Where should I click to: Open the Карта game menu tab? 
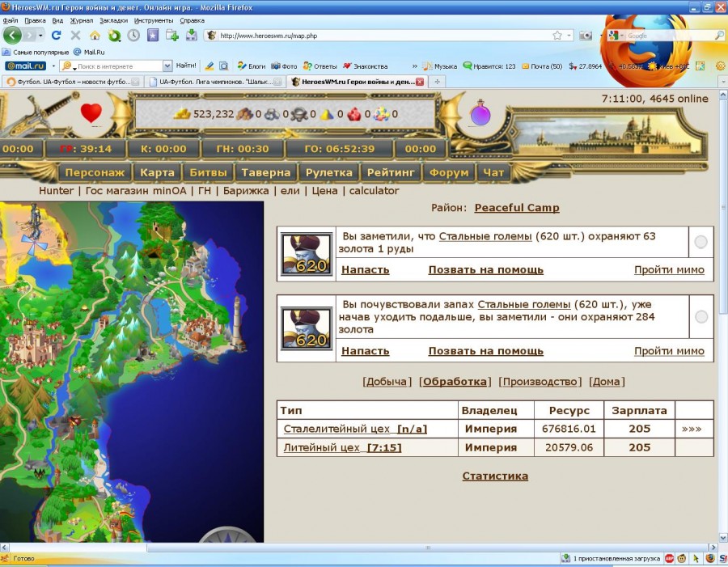coord(158,172)
